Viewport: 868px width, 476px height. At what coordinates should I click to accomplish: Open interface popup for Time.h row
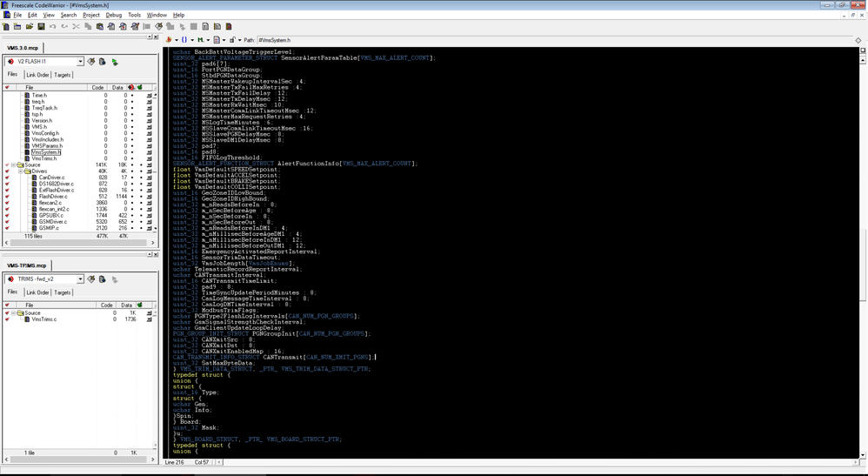(x=149, y=96)
